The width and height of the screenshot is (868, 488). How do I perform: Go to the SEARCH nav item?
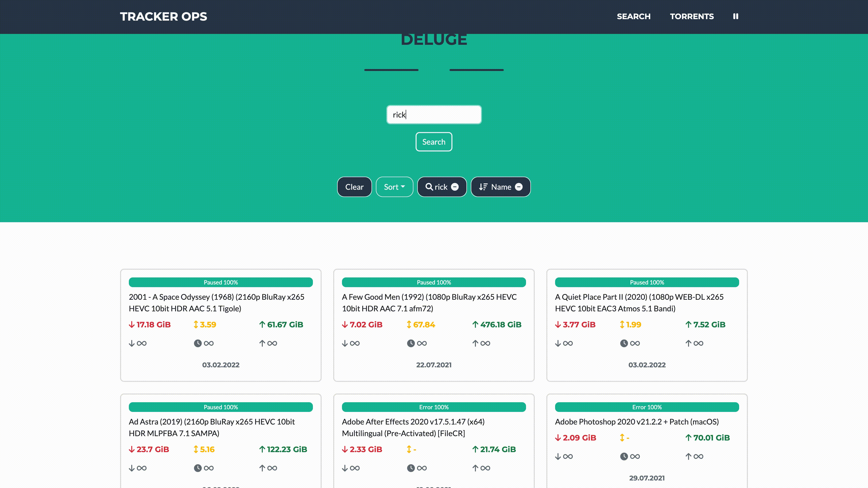coord(634,16)
